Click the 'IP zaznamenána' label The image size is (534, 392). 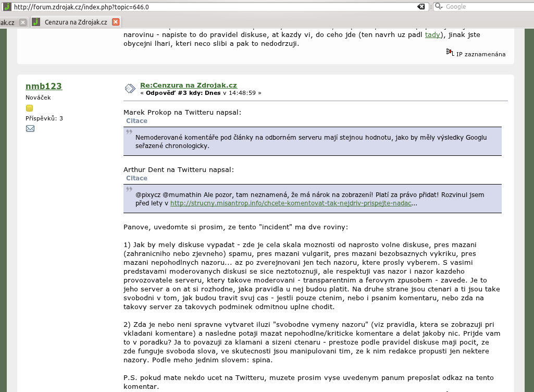point(481,54)
